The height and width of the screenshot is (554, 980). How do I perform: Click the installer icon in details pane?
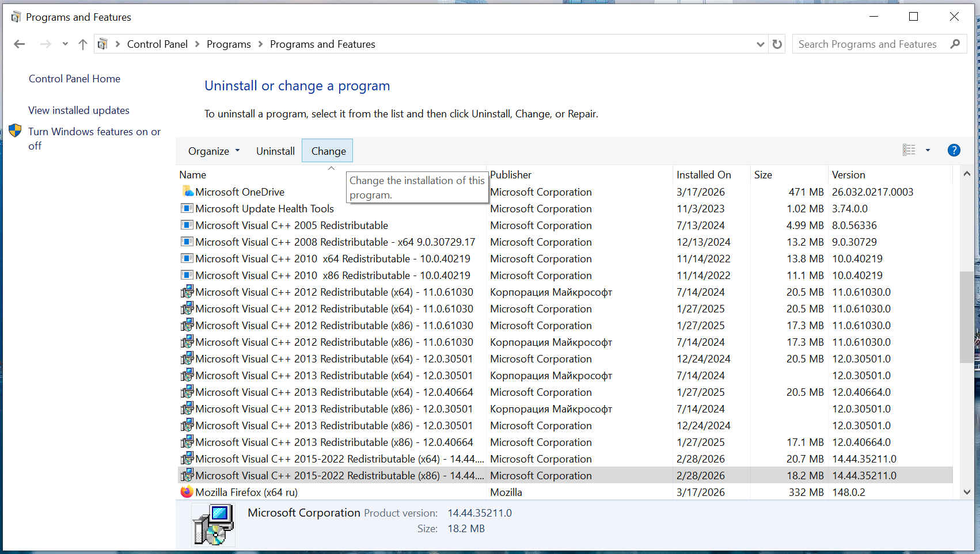point(213,524)
